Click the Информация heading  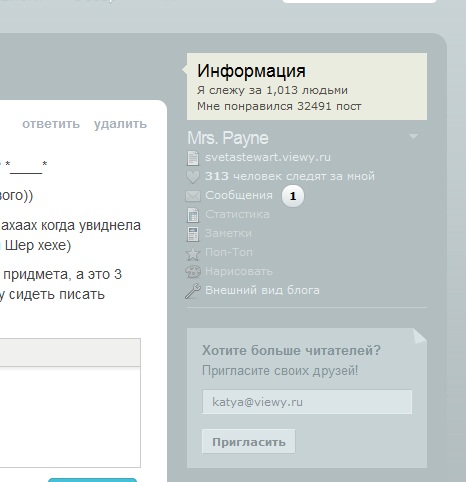click(x=251, y=71)
